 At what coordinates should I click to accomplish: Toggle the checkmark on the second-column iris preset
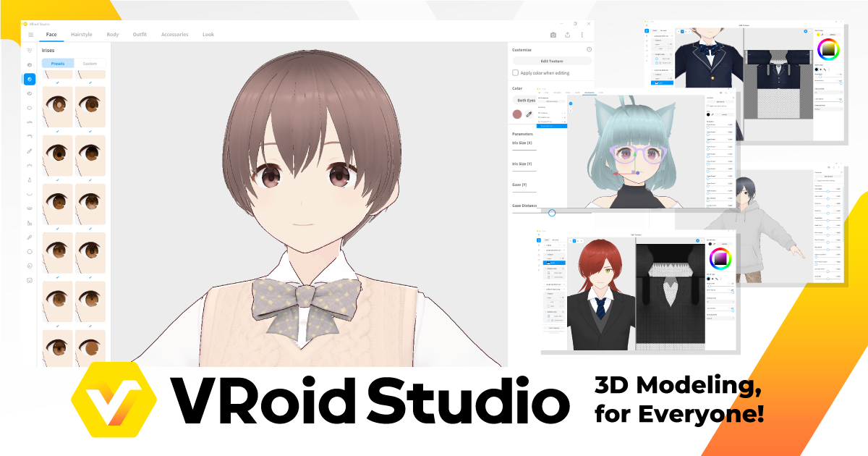[90, 83]
